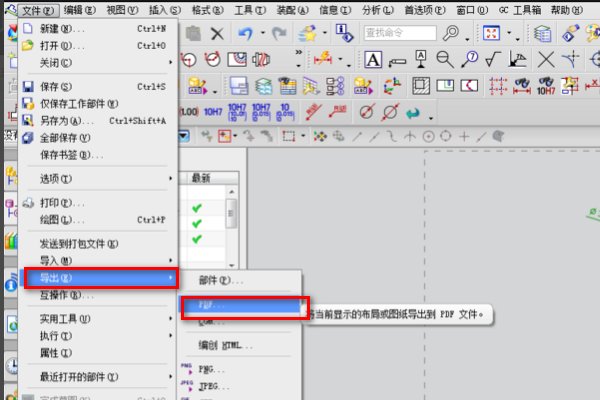Click the arc center snap point icon
600x400 pixels.
(x=429, y=137)
